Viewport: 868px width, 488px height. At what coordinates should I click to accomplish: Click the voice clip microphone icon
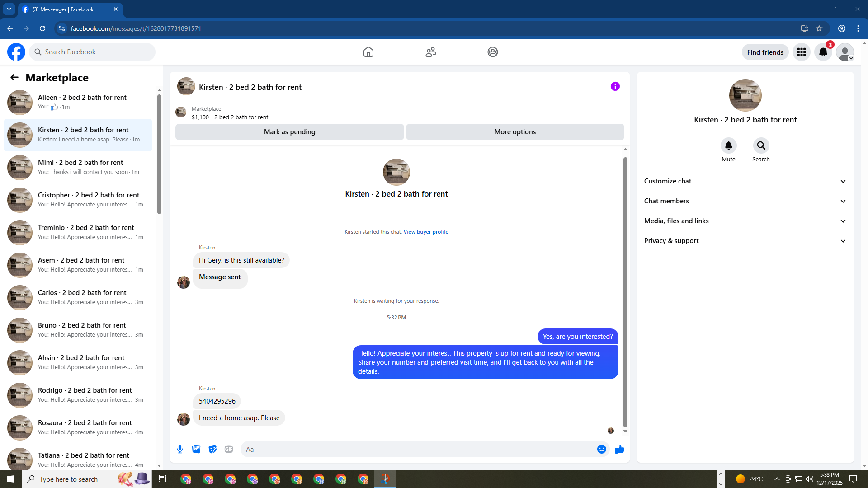click(x=180, y=449)
